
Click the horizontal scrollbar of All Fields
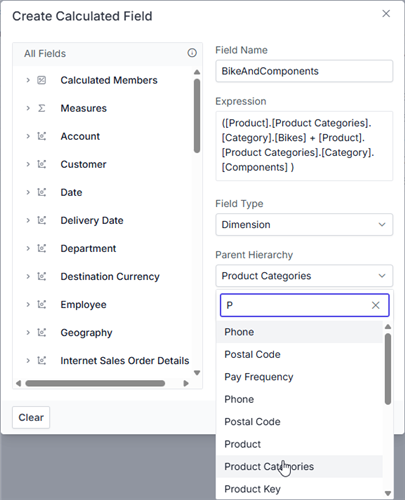(x=95, y=383)
